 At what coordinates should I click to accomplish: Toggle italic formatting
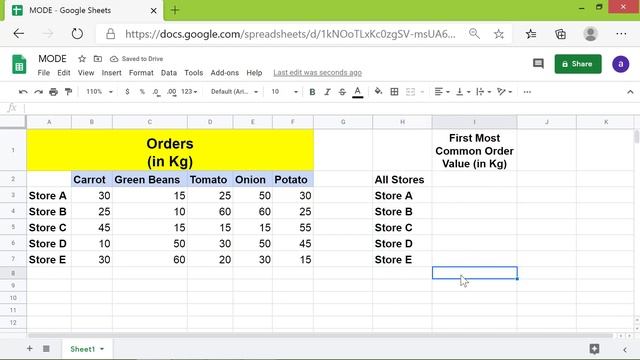click(x=327, y=92)
